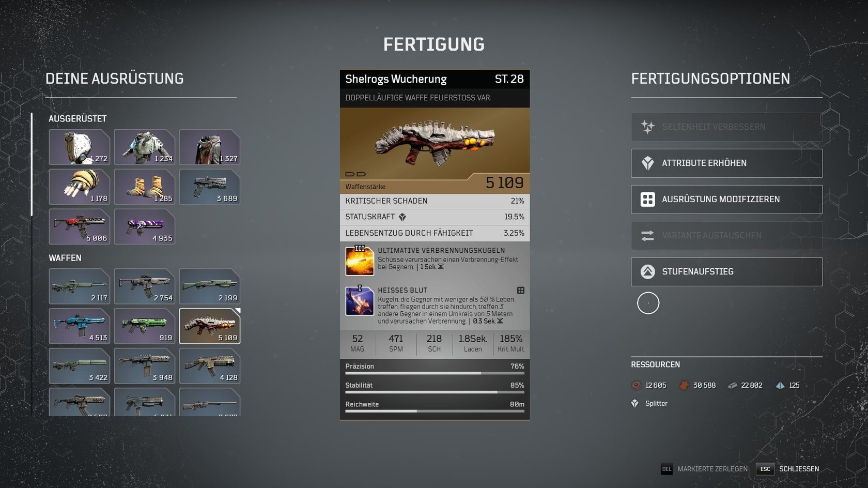Select equipped chest armor 1 234
This screenshot has height=488, width=868.
[x=145, y=147]
